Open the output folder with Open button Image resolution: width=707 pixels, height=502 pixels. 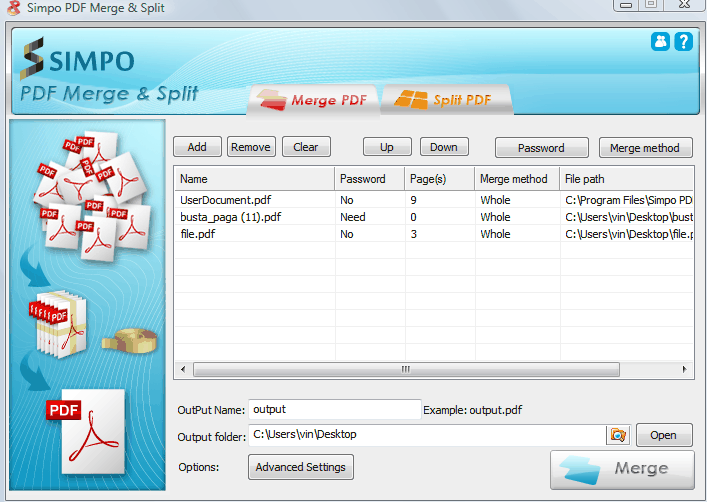tap(664, 435)
